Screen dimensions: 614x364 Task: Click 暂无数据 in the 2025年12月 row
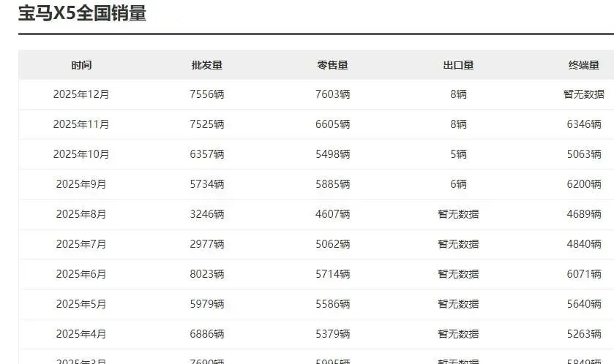point(584,94)
